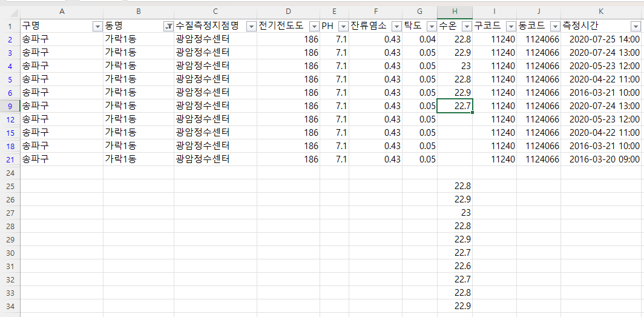Screen dimensions: 644x317
Task: Select column B header
Action: [x=139, y=12]
